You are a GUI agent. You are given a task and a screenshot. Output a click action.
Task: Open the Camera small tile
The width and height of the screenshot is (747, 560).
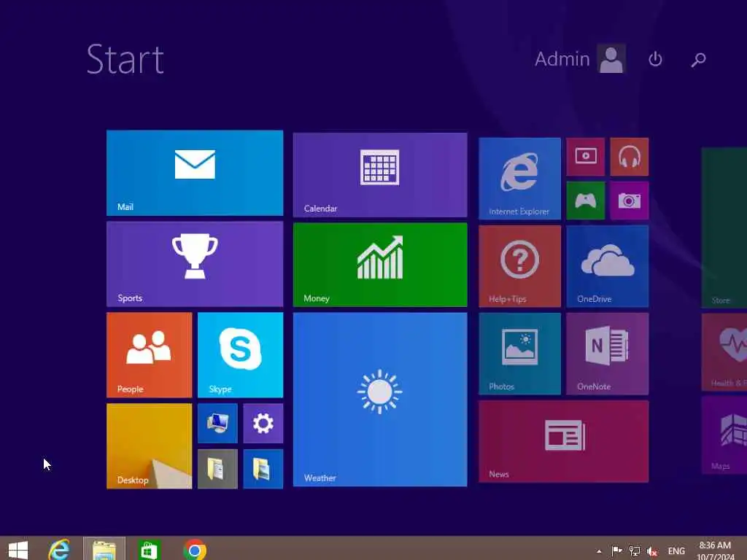tap(629, 201)
